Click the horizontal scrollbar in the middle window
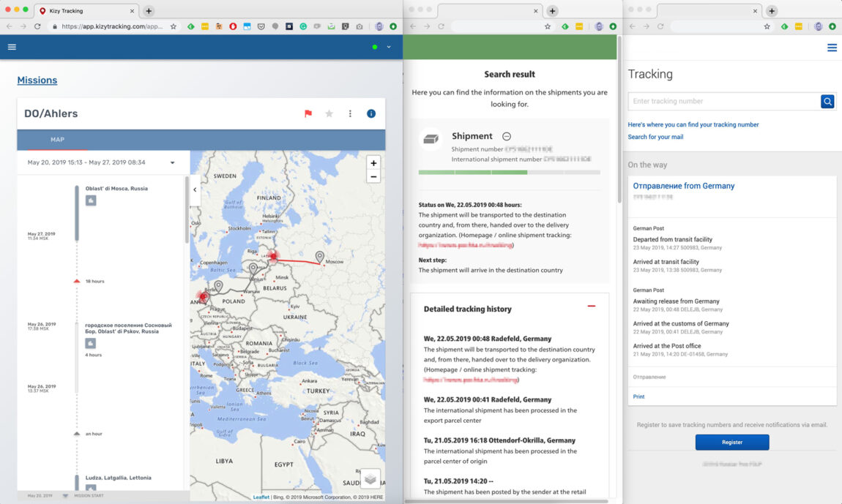 click(x=506, y=501)
